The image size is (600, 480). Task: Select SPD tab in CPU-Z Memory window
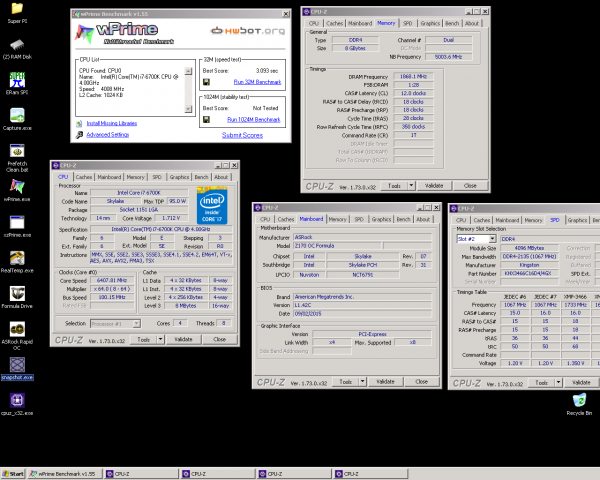pos(408,23)
